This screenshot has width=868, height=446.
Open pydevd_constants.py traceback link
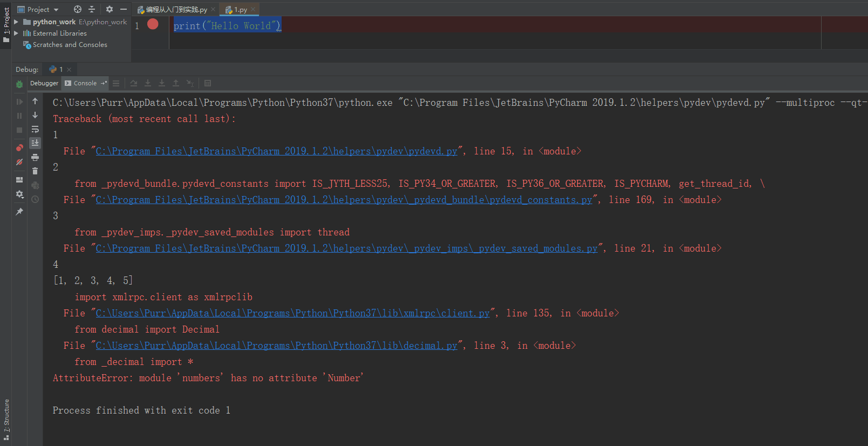[344, 200]
